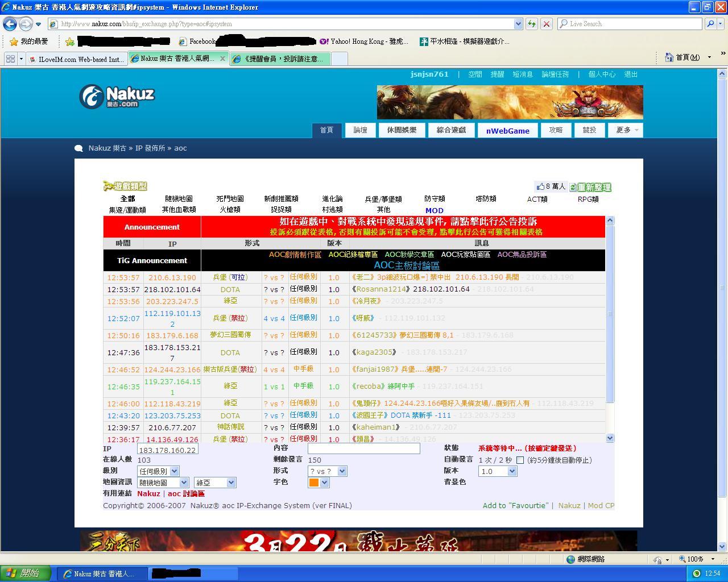Image resolution: width=728 pixels, height=582 pixels.
Task: Click the Add to Favorites star-plus icon
Action: coord(70,41)
